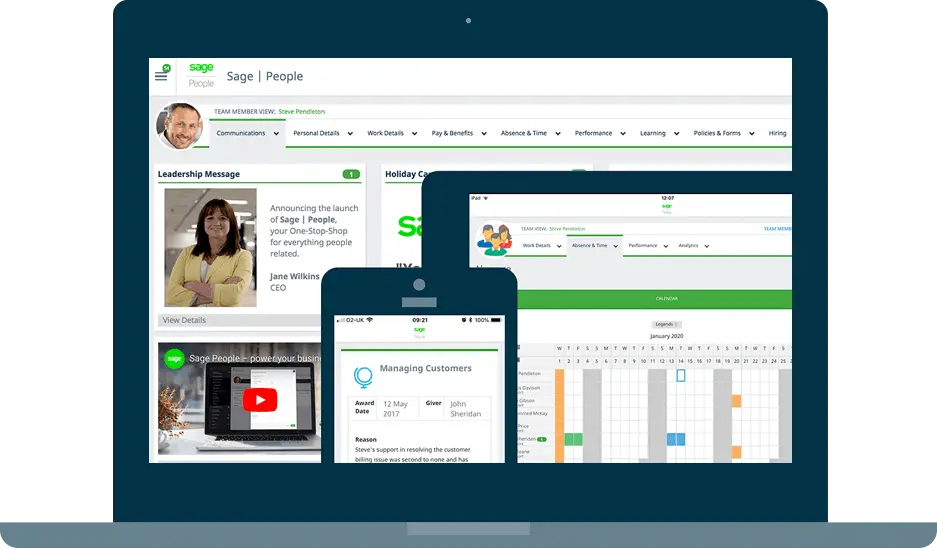Click Steve Pendleton's profile photo
937x548 pixels.
179,125
